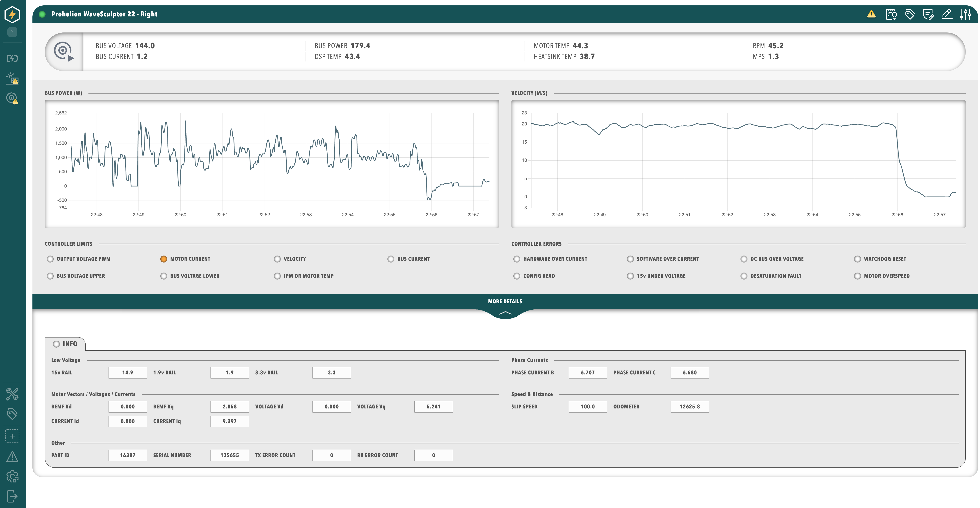
Task: Click the yellow warning icon in header
Action: point(872,14)
